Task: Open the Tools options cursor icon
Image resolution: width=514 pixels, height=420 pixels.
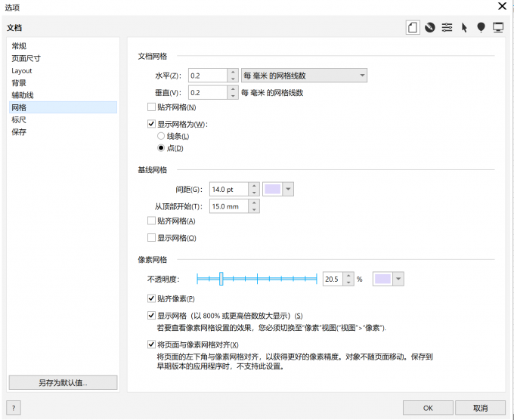Action: coord(464,27)
